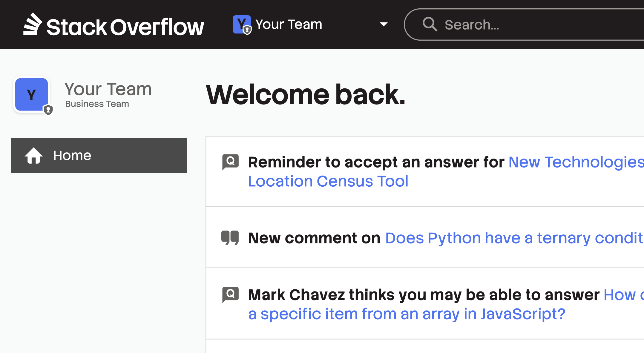Click the magnifying glass search icon
Screen dimensions: 644x353
click(x=430, y=24)
